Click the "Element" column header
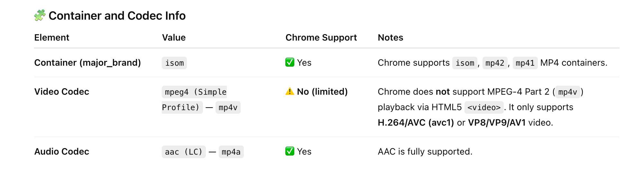 point(51,38)
